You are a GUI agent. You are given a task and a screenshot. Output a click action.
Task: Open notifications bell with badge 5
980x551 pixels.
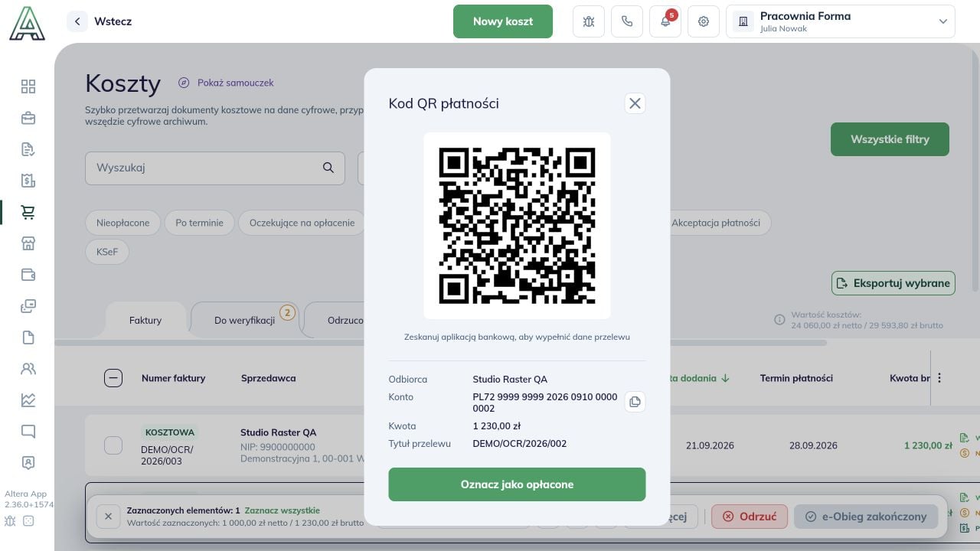665,21
